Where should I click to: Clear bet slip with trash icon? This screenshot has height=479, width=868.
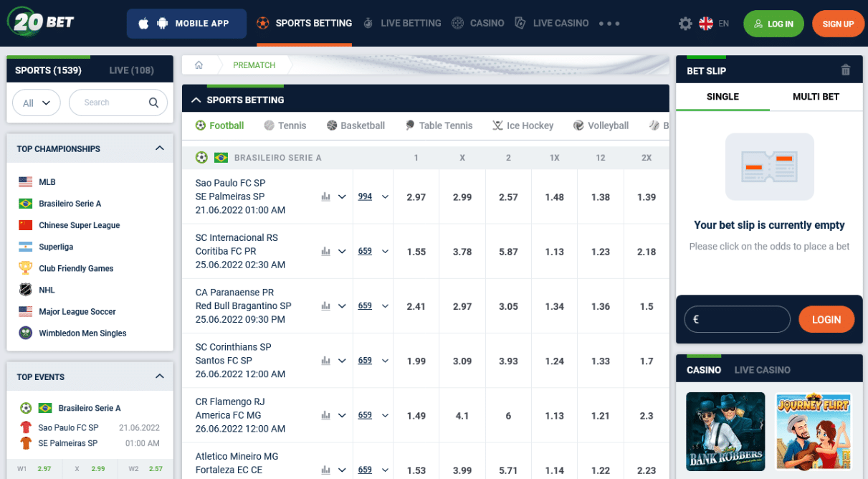(x=846, y=70)
